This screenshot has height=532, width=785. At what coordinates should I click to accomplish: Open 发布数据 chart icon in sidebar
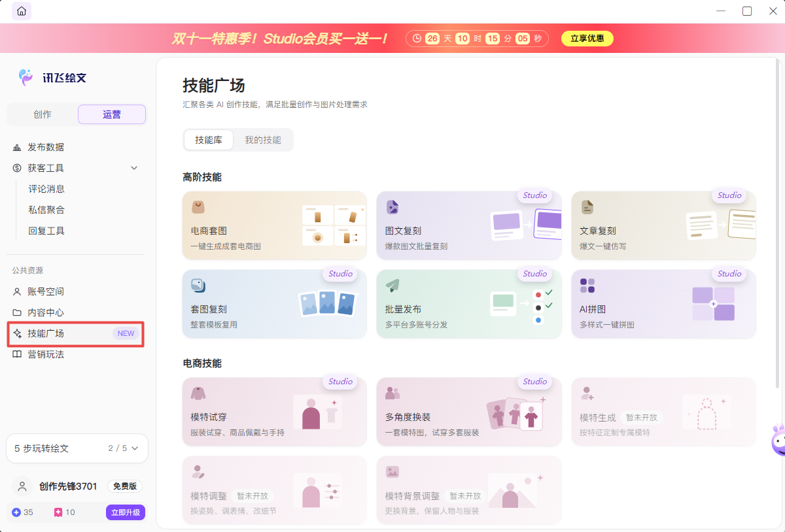[17, 148]
